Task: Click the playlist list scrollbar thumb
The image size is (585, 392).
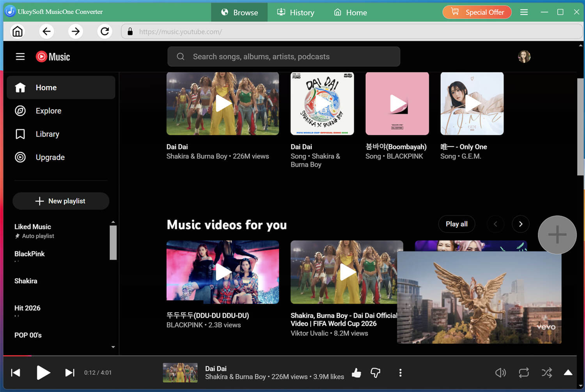Action: [113, 242]
